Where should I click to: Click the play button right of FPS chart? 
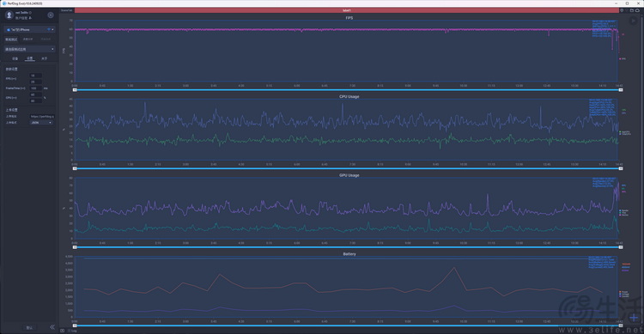[633, 20]
